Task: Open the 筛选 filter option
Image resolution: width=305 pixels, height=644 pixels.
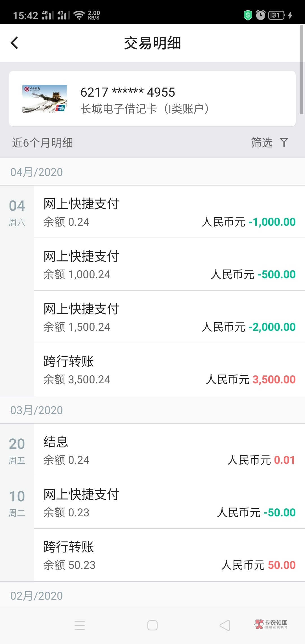Action: [262, 142]
